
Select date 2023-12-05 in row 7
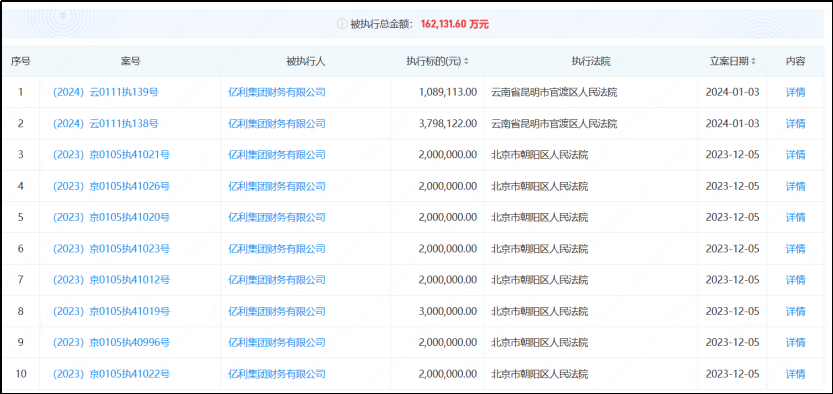[x=733, y=280]
